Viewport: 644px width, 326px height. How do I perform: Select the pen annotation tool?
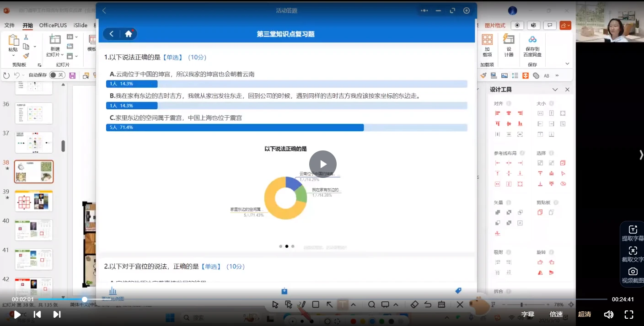302,305
